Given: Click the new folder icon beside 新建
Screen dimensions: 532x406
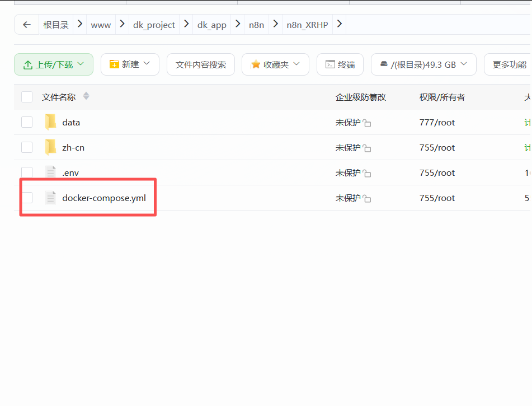Looking at the screenshot, I should click(115, 64).
